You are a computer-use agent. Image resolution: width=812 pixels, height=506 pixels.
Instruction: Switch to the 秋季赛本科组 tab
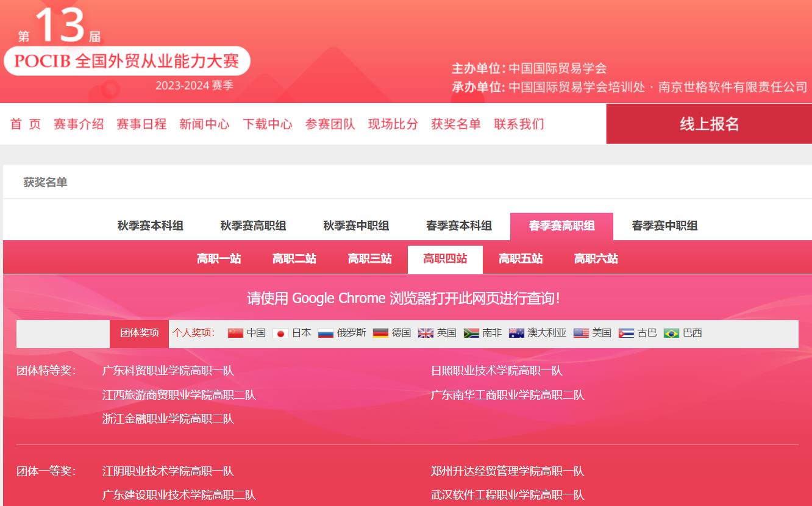click(150, 226)
